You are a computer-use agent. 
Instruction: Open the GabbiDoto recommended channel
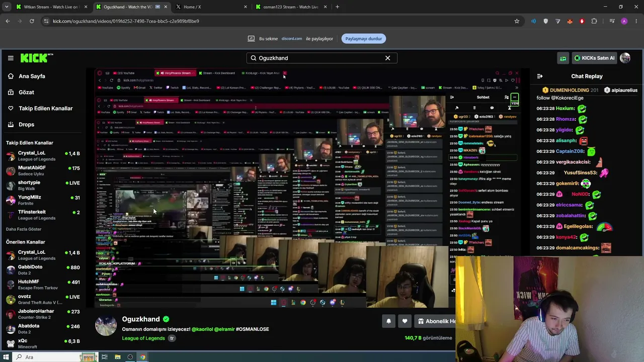(x=43, y=270)
